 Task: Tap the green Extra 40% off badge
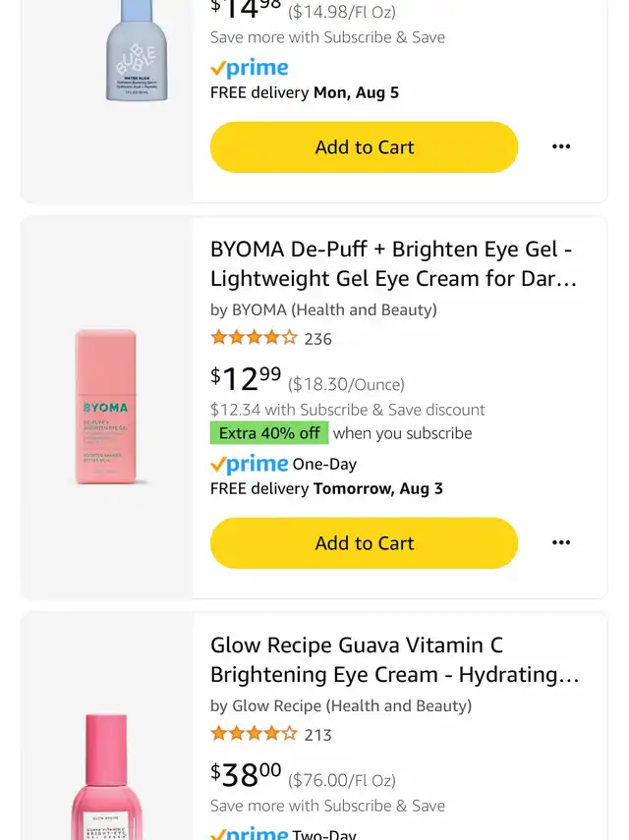coord(269,433)
